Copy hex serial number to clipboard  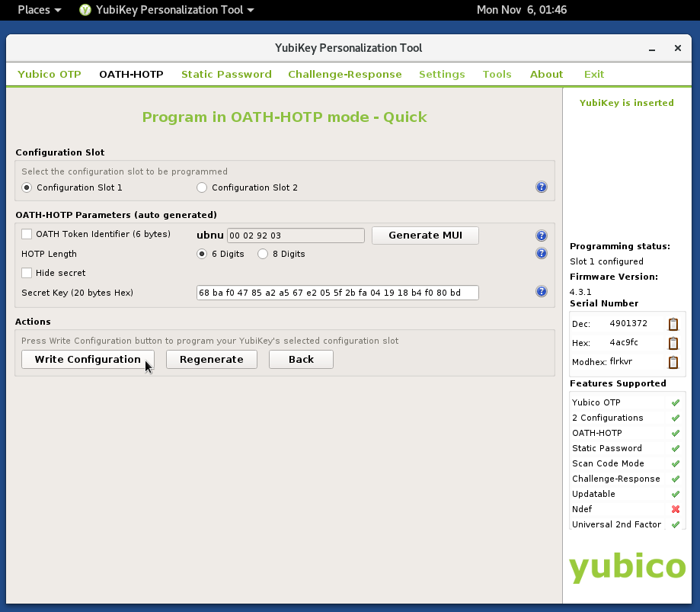pos(673,343)
